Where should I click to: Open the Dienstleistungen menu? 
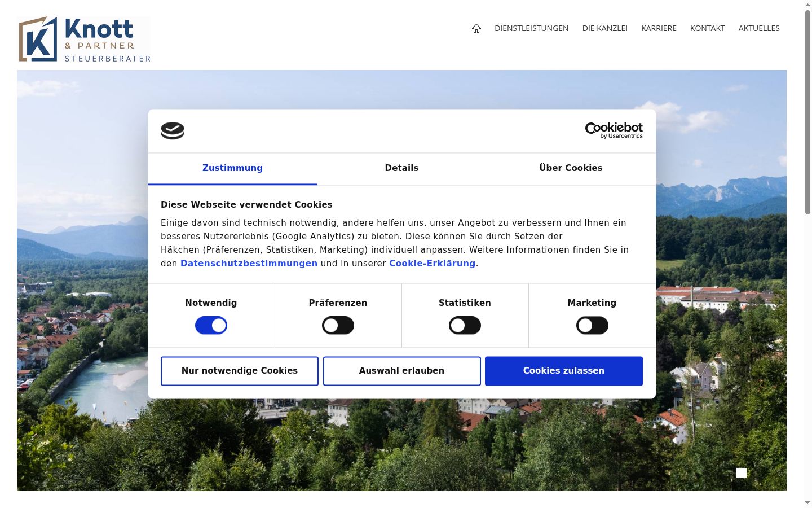pyautogui.click(x=531, y=28)
